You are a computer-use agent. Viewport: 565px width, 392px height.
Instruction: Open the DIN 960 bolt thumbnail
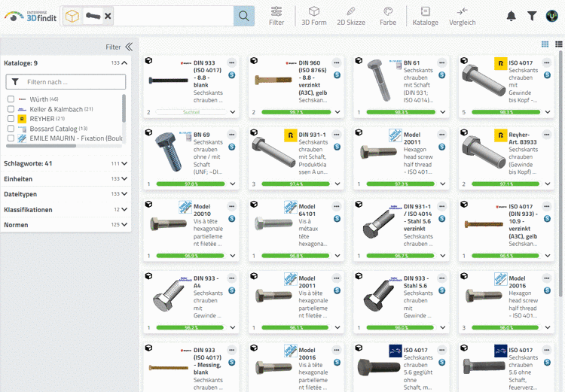(273, 80)
